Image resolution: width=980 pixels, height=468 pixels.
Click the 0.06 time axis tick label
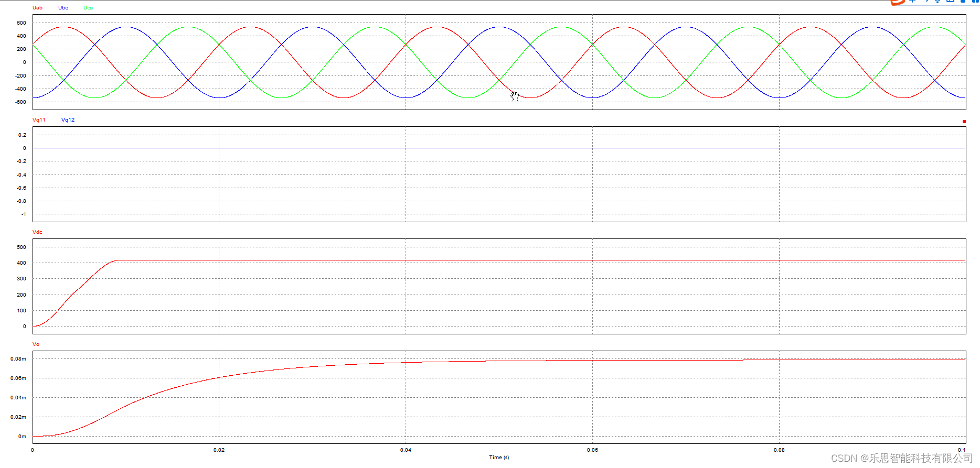pos(592,450)
